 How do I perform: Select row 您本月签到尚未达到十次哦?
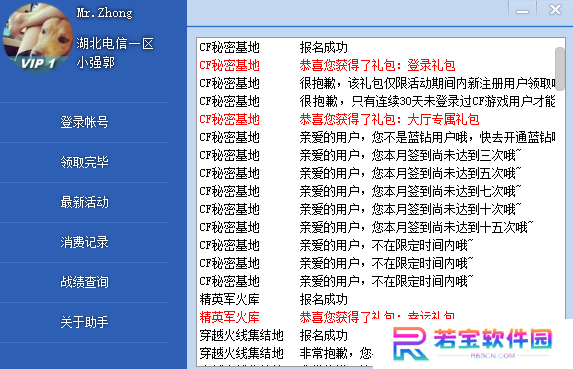(x=376, y=209)
